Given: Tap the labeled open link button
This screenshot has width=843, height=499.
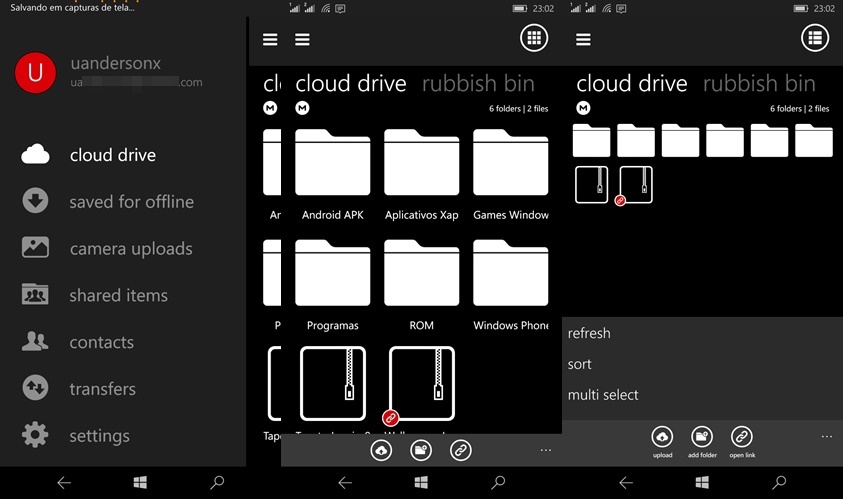Looking at the screenshot, I should tap(742, 442).
